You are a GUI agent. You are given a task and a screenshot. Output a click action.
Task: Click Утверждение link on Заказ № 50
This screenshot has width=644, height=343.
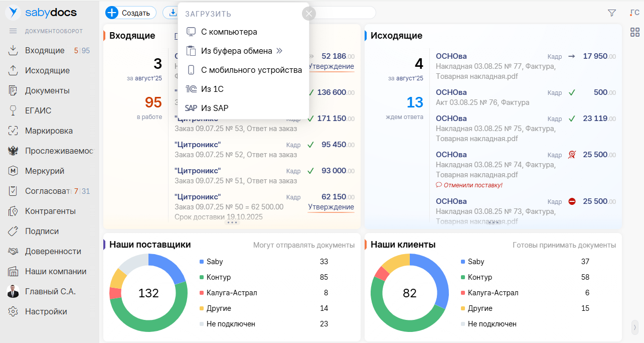[331, 207]
